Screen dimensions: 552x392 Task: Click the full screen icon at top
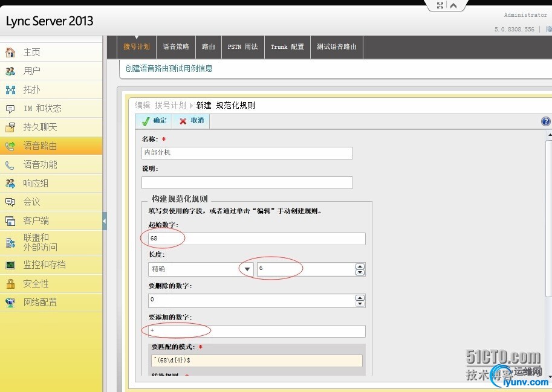point(440,5)
